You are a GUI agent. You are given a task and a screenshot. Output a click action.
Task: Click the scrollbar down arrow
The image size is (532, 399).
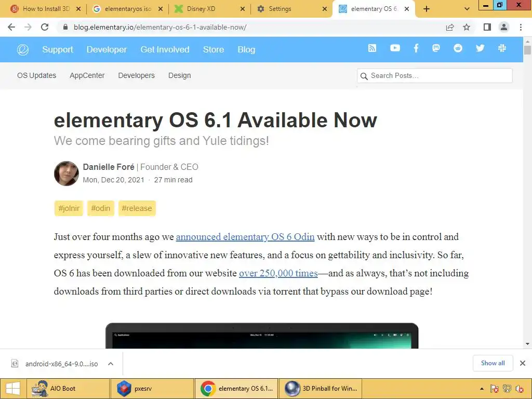[527, 344]
